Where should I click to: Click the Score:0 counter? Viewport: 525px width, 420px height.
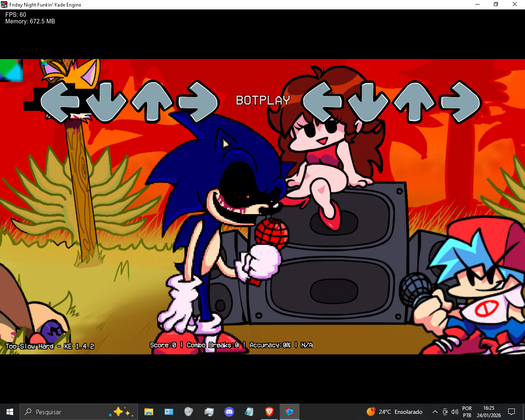point(163,345)
